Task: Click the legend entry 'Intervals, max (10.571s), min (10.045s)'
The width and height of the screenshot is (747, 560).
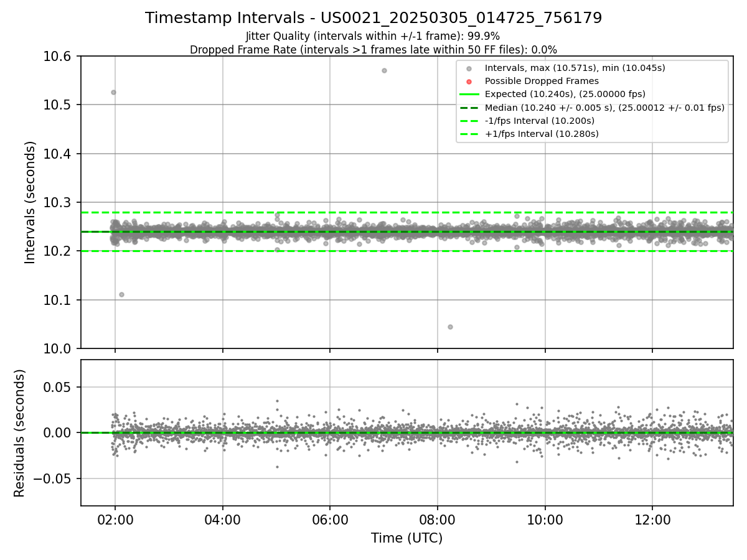Action: pos(575,68)
